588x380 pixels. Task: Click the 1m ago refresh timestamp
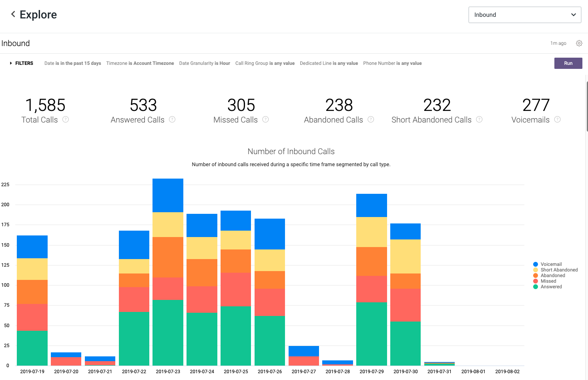coord(558,43)
